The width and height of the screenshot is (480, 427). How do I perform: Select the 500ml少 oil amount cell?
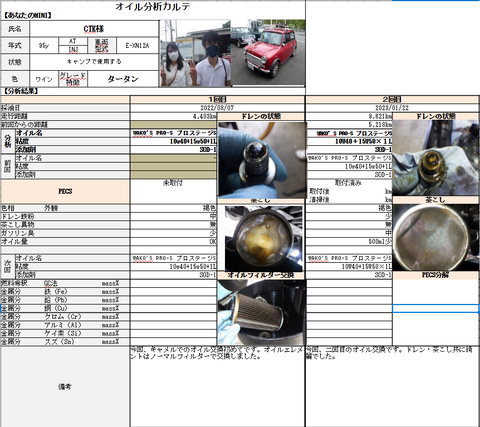click(x=349, y=241)
